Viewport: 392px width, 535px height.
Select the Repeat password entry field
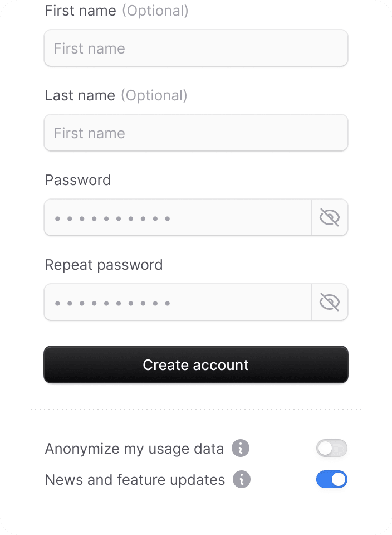(x=178, y=302)
